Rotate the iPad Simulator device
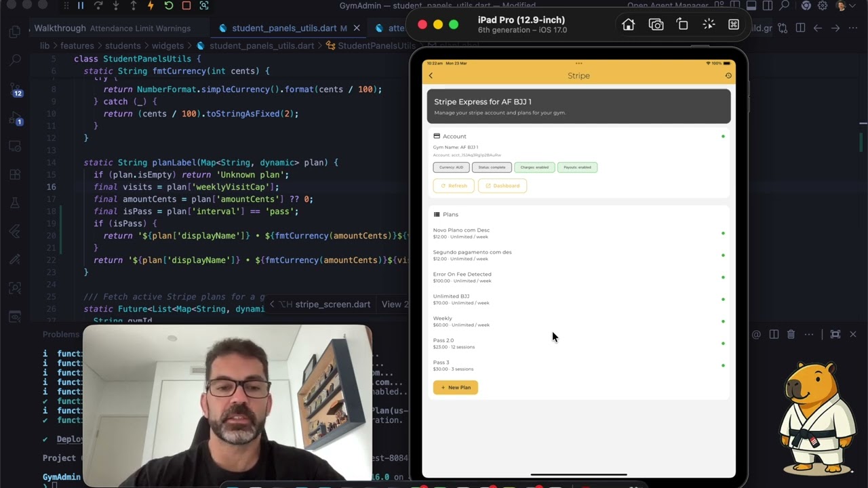The image size is (868, 488). pos(682,24)
